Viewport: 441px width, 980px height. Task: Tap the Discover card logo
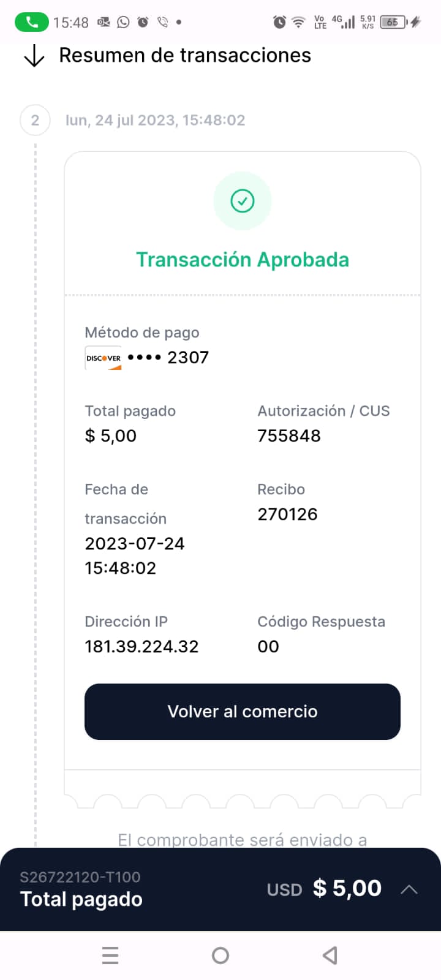click(104, 358)
